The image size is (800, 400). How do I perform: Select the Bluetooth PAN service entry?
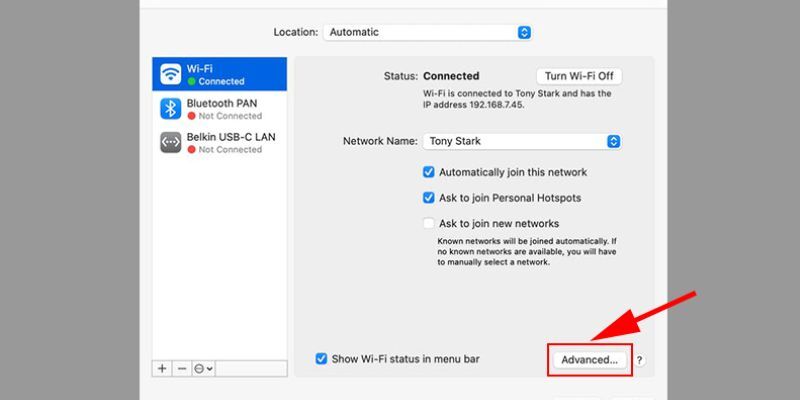pos(221,103)
